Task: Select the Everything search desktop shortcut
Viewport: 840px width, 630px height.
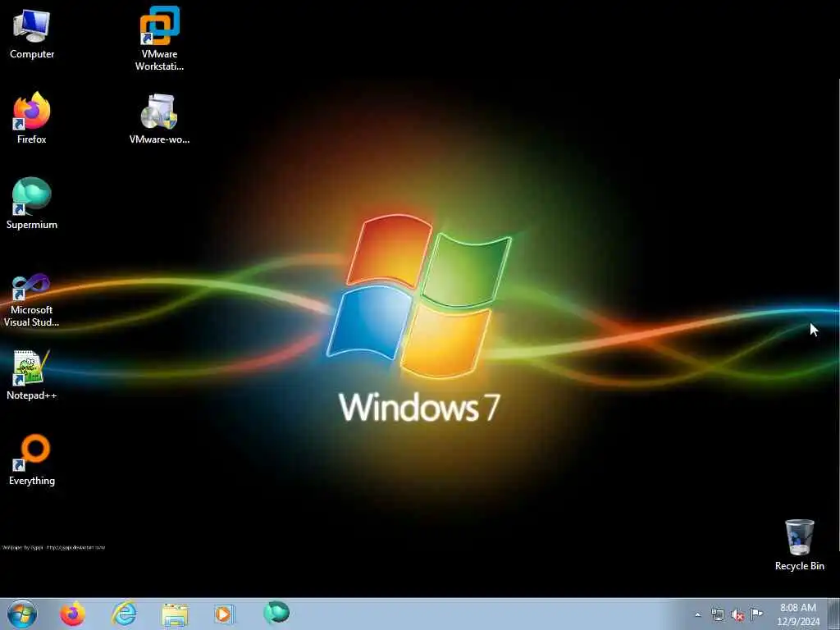Action: coord(32,459)
